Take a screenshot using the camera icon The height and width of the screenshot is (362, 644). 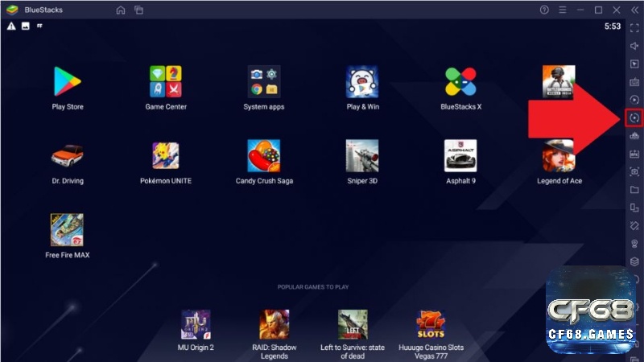(x=634, y=171)
